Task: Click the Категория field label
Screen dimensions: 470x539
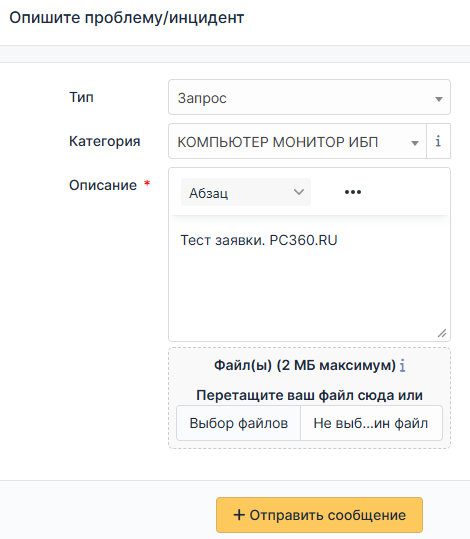Action: pyautogui.click(x=105, y=141)
